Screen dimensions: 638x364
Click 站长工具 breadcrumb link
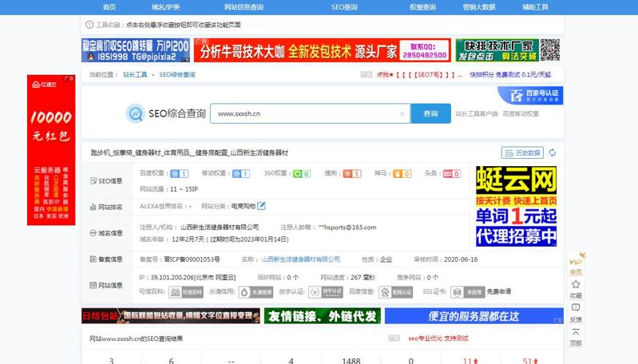click(135, 75)
